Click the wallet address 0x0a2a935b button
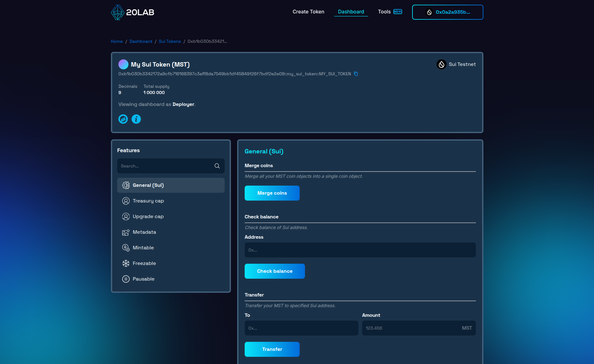594x364 pixels. 447,12
